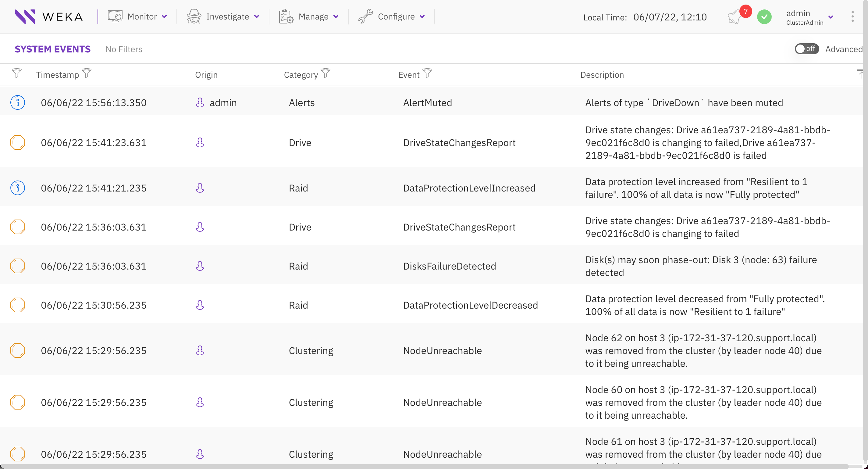Click the green cluster status checkmark
The image size is (868, 469).
764,16
